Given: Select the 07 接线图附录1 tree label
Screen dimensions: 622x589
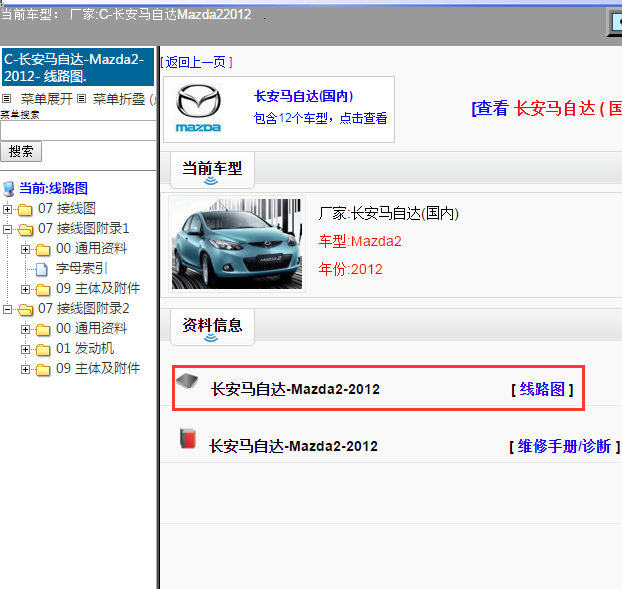Looking at the screenshot, I should [84, 228].
